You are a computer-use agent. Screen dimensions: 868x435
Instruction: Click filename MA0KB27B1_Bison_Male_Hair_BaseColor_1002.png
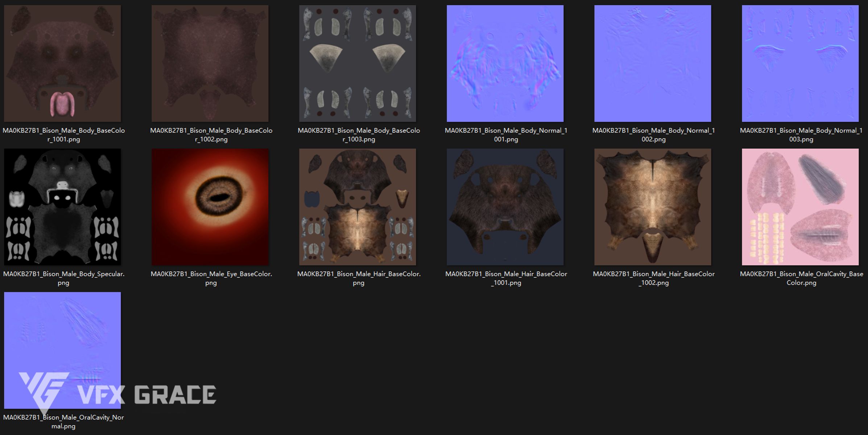[x=654, y=278]
